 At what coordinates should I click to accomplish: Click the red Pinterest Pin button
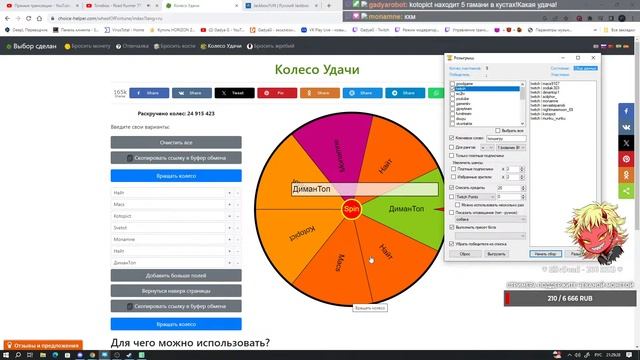pos(277,93)
